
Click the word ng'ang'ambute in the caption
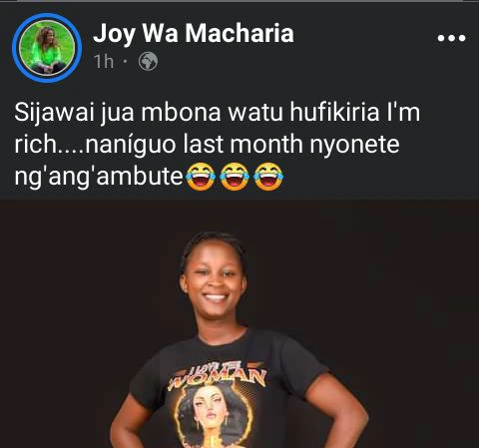[99, 177]
